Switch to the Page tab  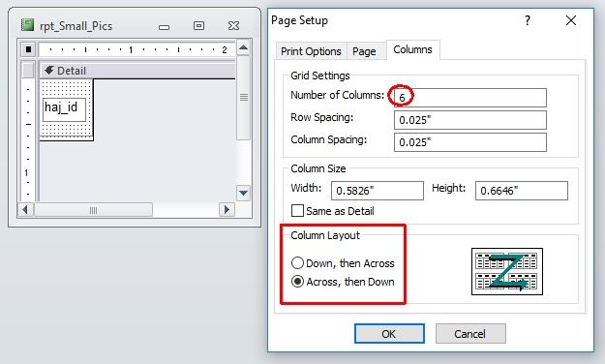(x=364, y=51)
